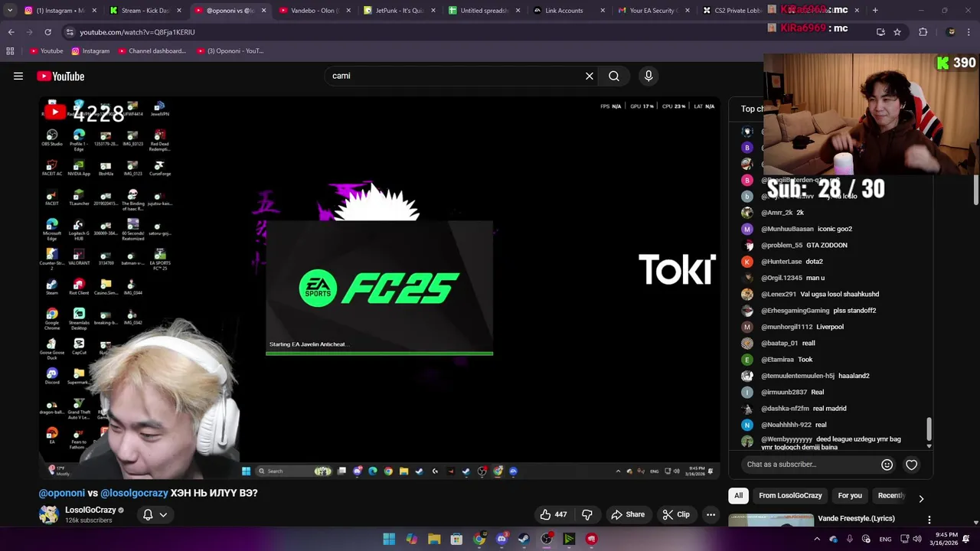Image resolution: width=980 pixels, height=551 pixels.
Task: Open a new Chrome tab
Action: [x=875, y=11]
